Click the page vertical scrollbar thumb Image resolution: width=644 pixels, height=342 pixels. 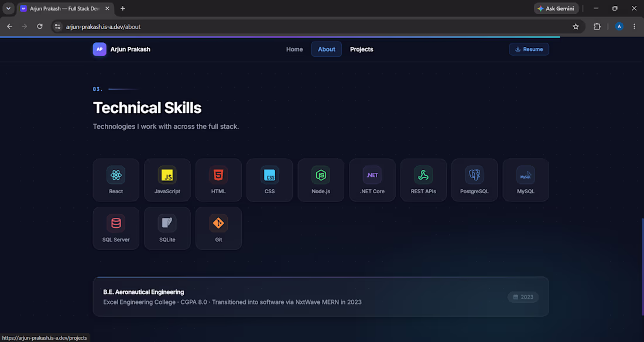click(642, 267)
